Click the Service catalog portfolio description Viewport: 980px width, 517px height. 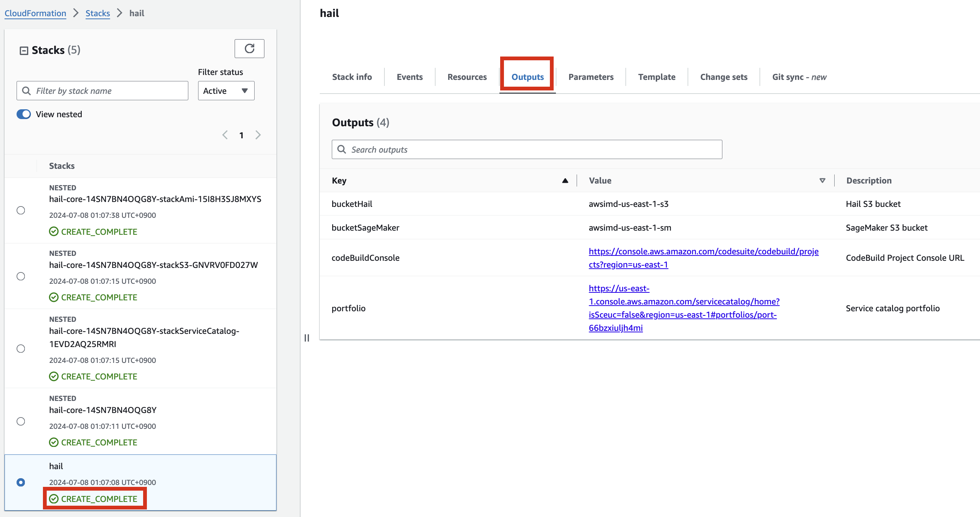point(893,308)
